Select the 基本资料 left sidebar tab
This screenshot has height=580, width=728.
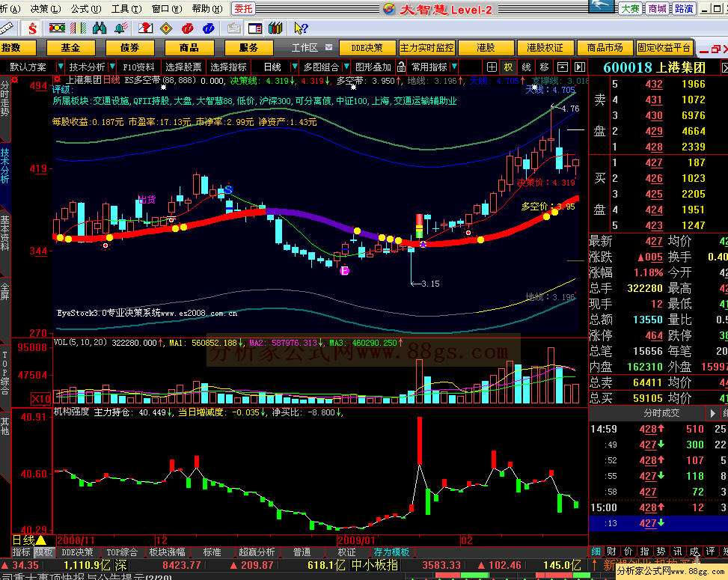[4, 233]
